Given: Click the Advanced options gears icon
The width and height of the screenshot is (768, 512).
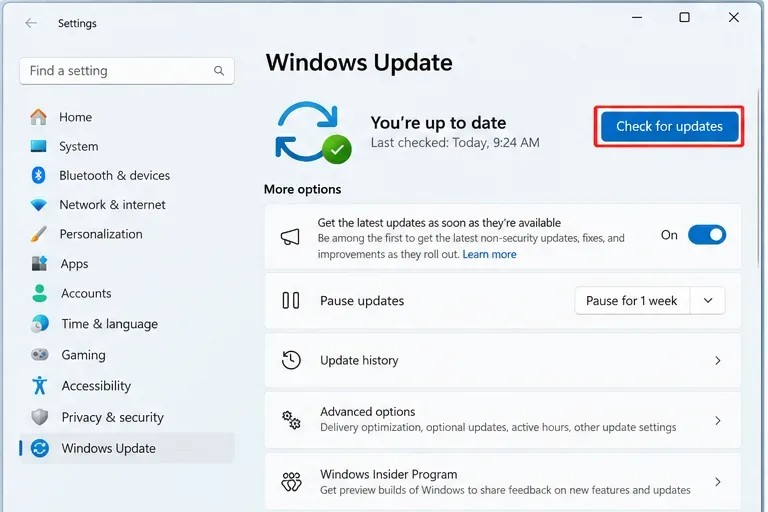Looking at the screenshot, I should tap(291, 420).
